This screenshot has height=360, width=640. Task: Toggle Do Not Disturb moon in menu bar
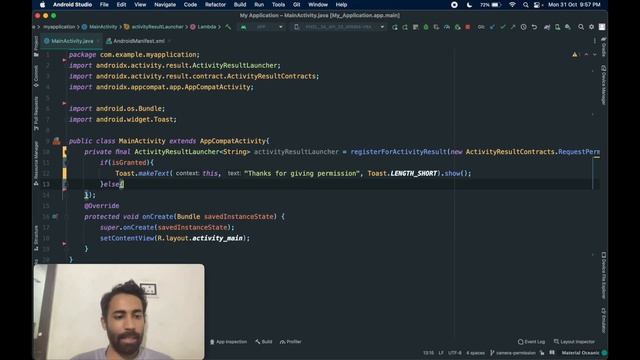coord(469,5)
